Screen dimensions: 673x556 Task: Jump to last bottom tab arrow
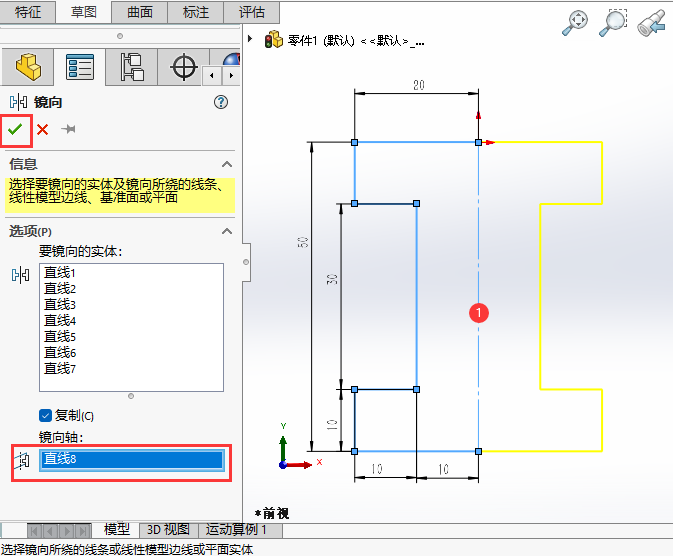pyautogui.click(x=83, y=531)
